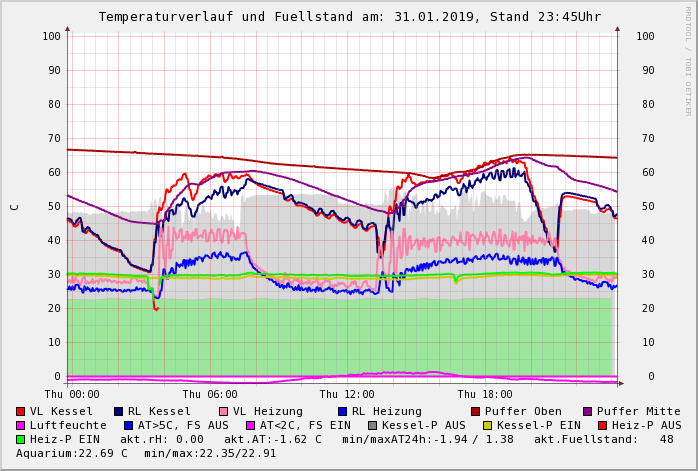Select the pink VL Heizung color box

(224, 411)
